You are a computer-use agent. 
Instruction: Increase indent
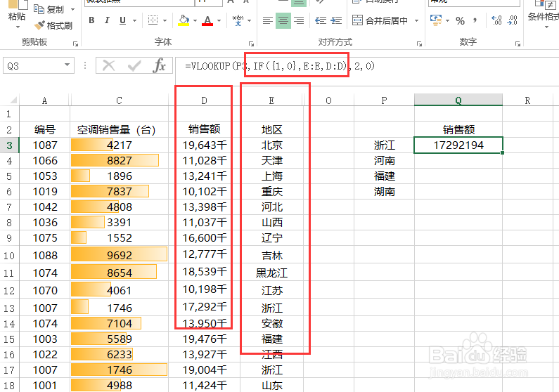[x=336, y=20]
